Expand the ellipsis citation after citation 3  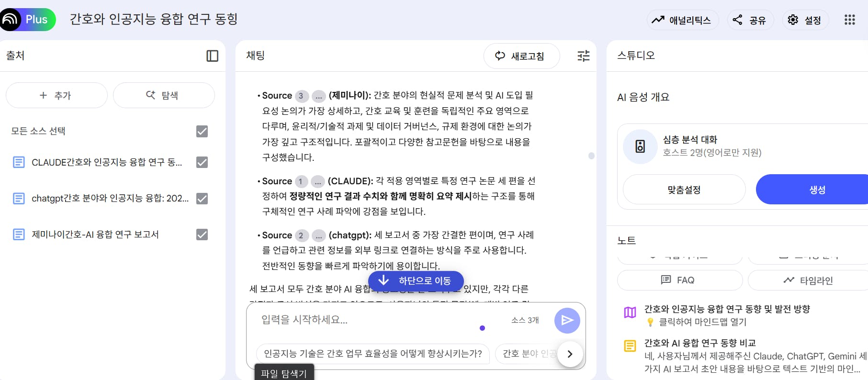[318, 96]
